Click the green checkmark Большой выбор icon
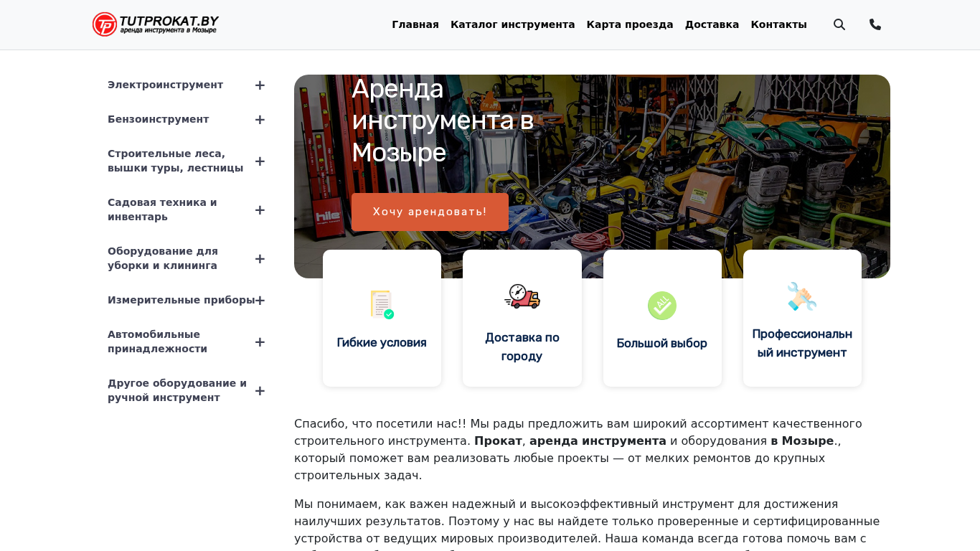 tap(662, 306)
